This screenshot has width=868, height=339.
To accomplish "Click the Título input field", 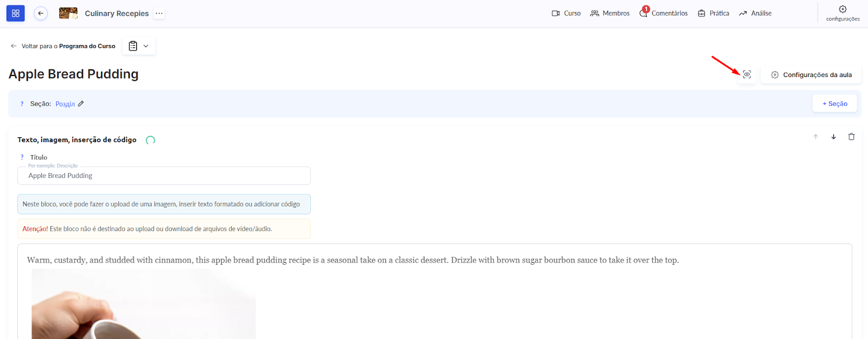I will click(x=164, y=176).
